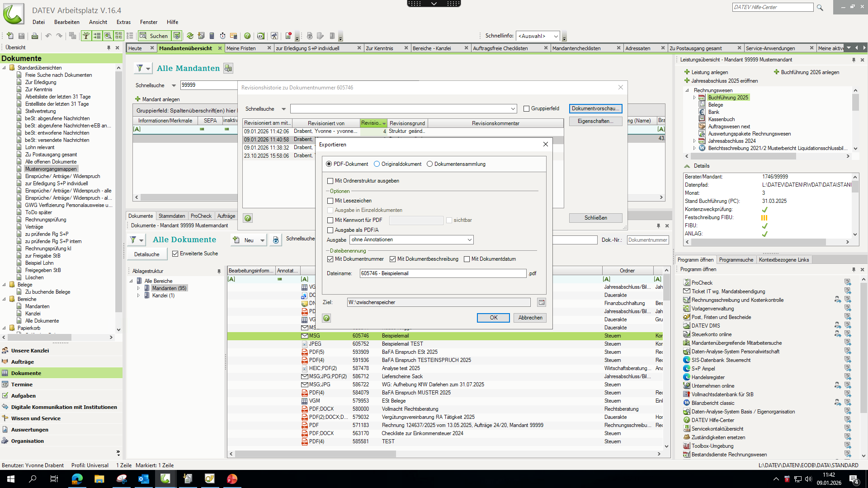
Task: Click the green refresh arrows icon
Action: click(x=190, y=36)
